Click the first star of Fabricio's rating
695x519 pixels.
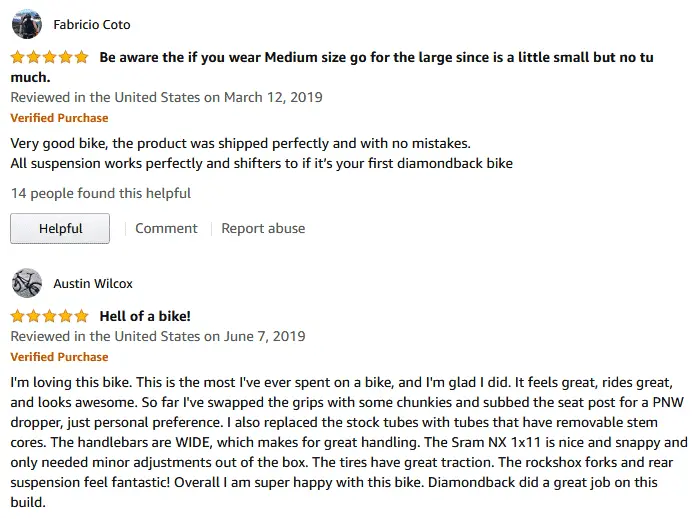tap(18, 57)
